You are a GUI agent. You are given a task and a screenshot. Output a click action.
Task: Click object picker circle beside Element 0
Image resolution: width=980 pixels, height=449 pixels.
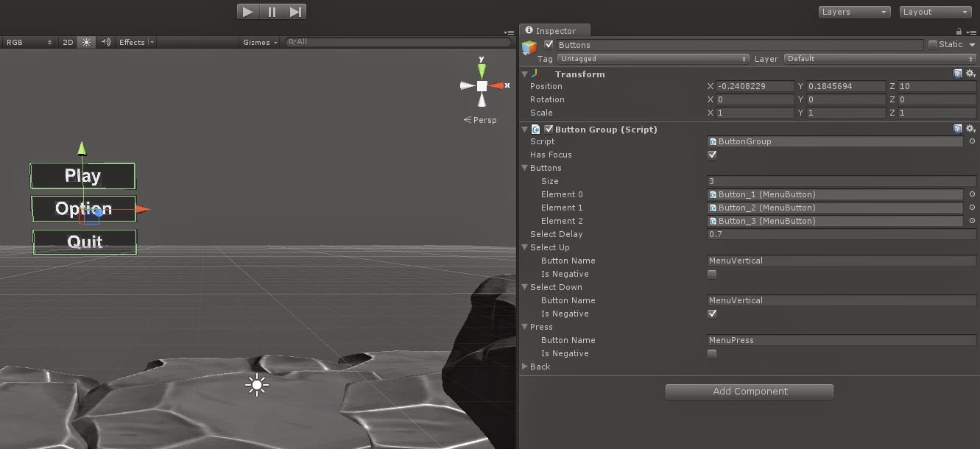pyautogui.click(x=972, y=194)
